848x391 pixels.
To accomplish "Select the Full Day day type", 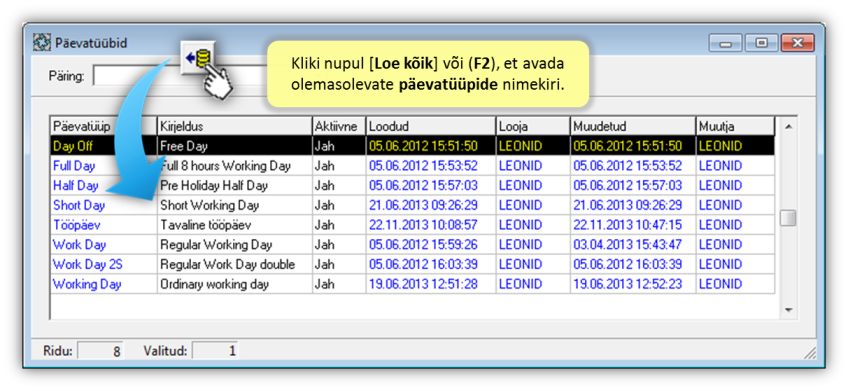I will (74, 165).
